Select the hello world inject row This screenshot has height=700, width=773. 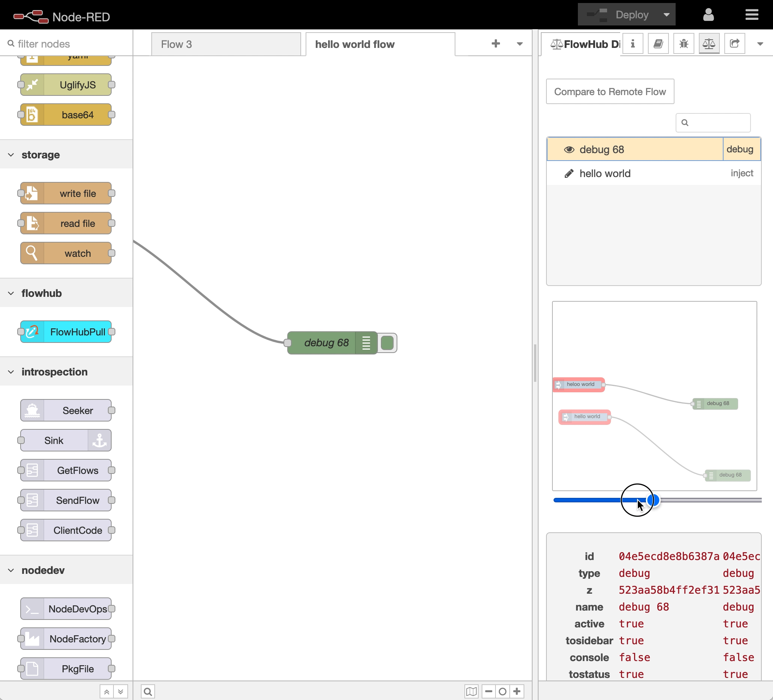point(654,173)
